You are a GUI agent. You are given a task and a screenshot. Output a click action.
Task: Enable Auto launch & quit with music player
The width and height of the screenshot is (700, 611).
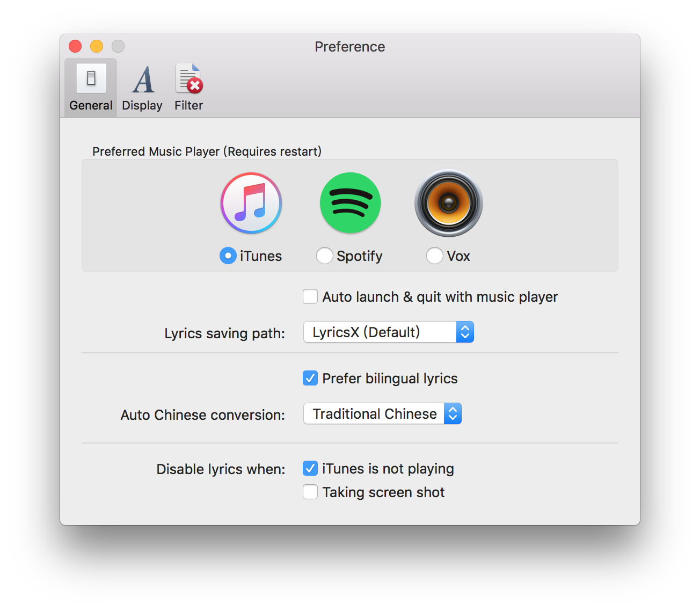click(310, 296)
